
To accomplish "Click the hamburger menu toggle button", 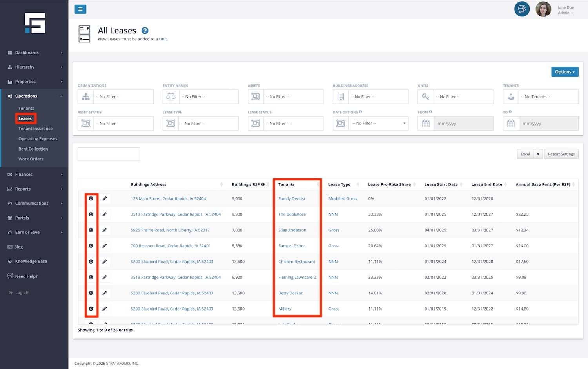I will pyautogui.click(x=80, y=9).
